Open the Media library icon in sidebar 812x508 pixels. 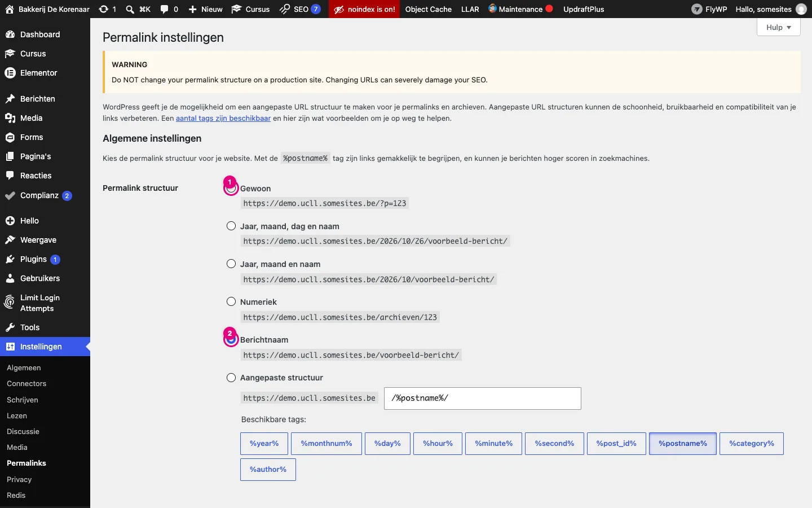pos(10,118)
